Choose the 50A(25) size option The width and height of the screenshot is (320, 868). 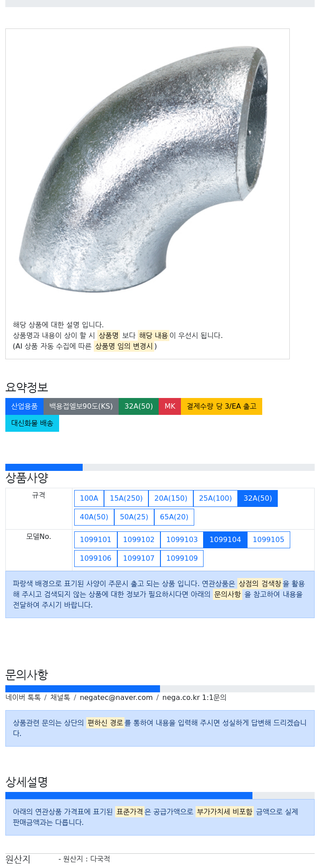pos(134,517)
